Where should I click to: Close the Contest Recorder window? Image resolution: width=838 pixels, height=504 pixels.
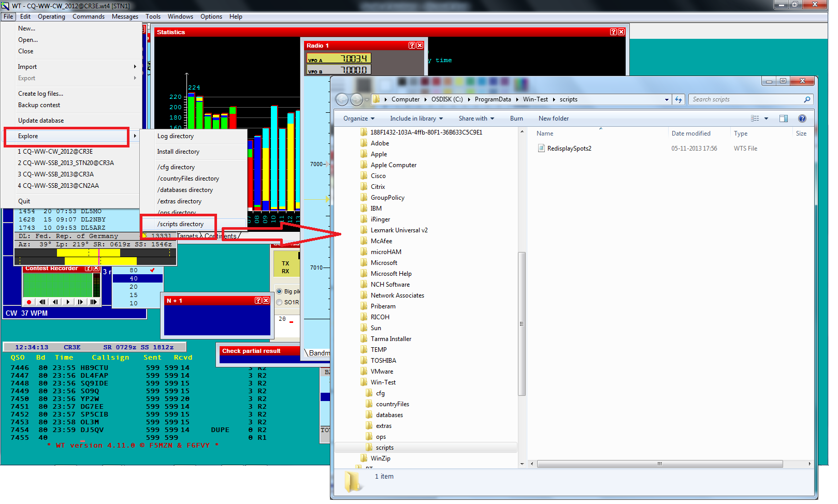coord(96,269)
